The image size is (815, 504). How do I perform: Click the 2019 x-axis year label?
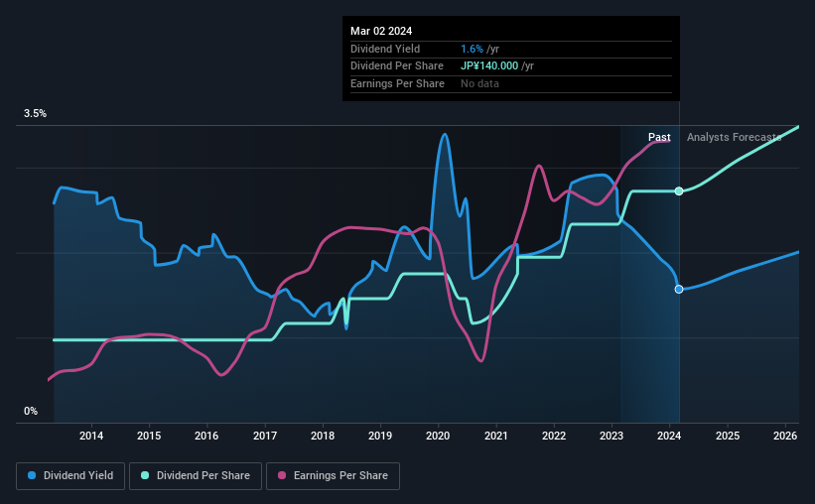click(380, 436)
